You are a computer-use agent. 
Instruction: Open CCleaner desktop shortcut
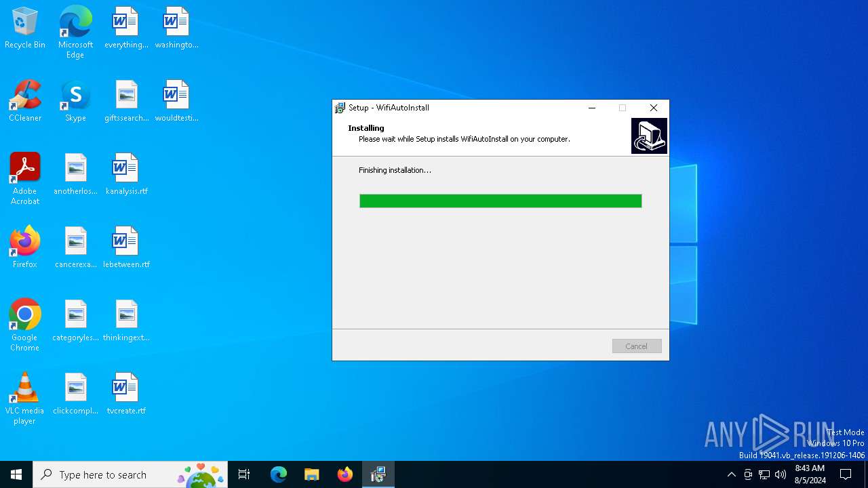25,102
